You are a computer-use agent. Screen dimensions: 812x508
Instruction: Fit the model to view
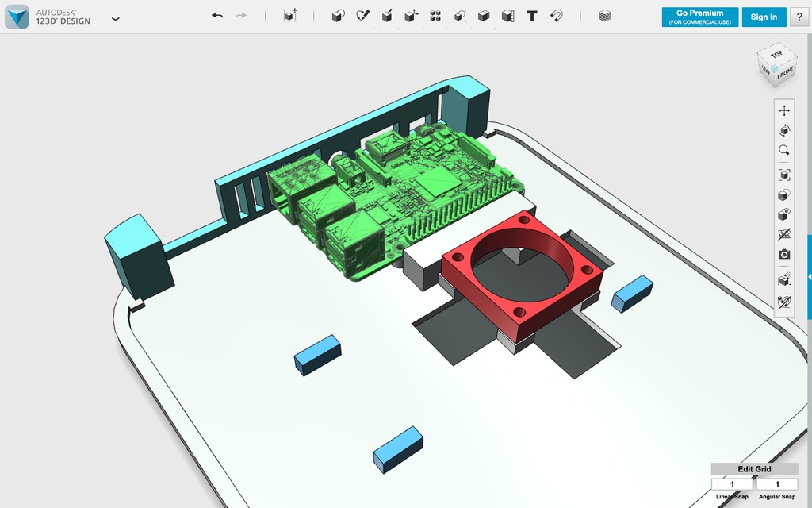coord(784,175)
